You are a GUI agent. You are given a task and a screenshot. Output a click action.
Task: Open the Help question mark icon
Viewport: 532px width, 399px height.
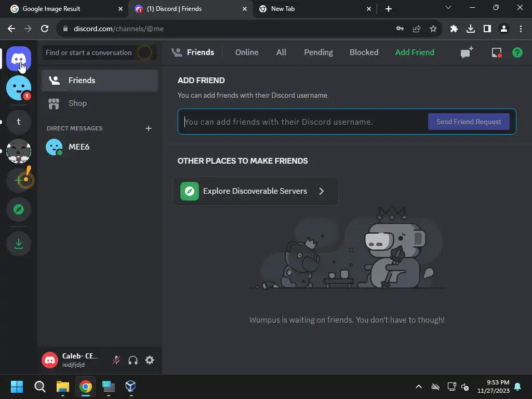click(517, 52)
